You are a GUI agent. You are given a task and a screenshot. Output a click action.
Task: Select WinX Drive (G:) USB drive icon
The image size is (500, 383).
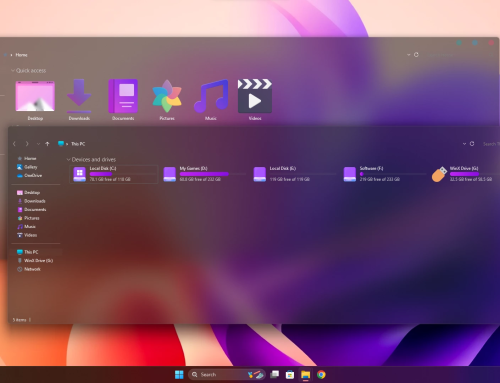click(x=439, y=174)
